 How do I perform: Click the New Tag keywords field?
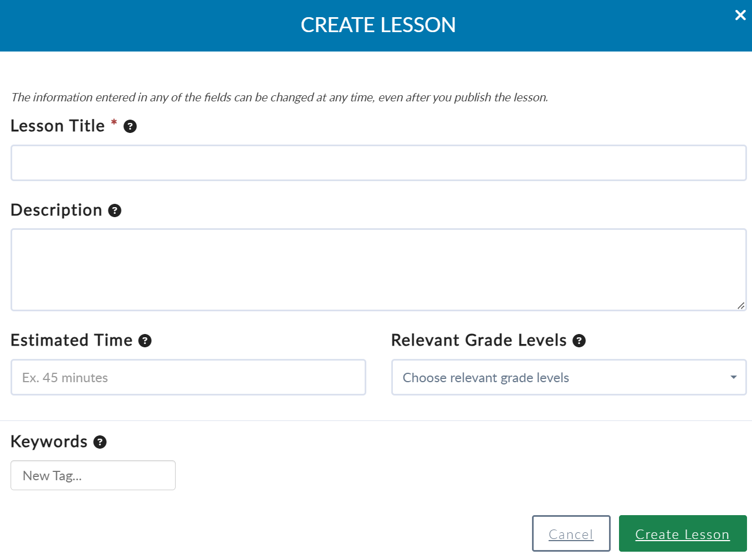pos(93,475)
